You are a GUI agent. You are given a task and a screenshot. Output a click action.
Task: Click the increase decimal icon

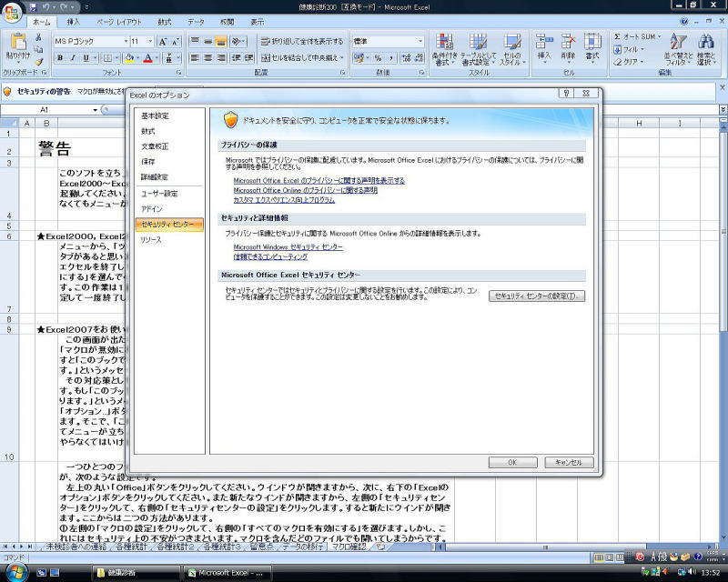[406, 58]
